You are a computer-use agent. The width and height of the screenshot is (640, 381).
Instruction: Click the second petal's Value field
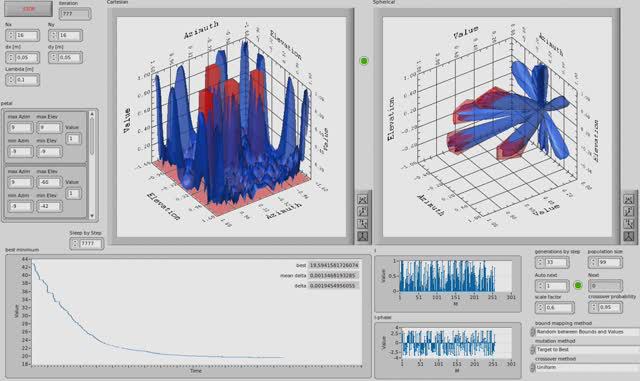point(73,193)
